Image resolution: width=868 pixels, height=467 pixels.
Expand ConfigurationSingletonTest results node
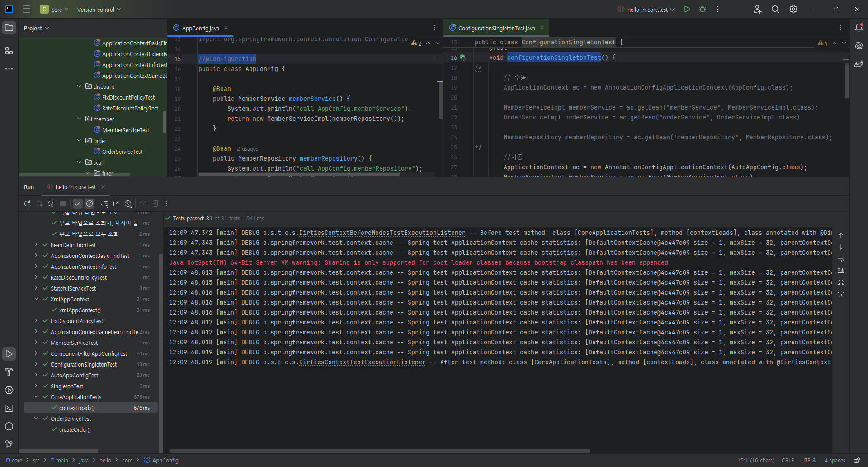[x=36, y=364]
